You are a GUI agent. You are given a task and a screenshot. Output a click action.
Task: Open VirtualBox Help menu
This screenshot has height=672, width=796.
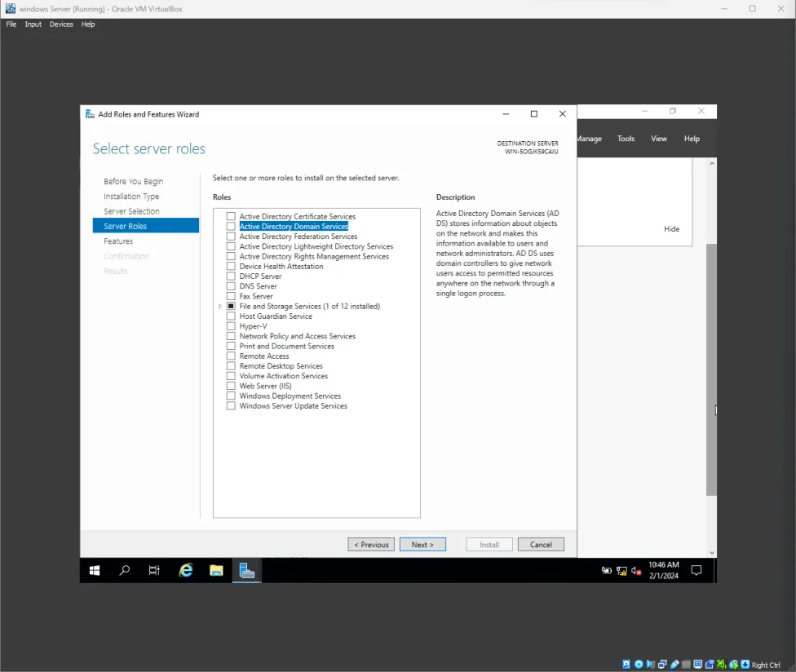coord(88,24)
